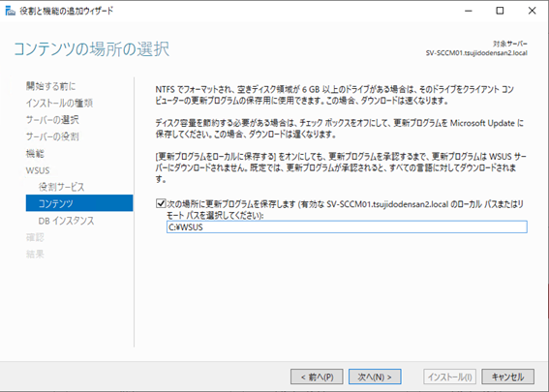The image size is (549, 392).
Task: Minimize the wizard window
Action: click(x=468, y=11)
